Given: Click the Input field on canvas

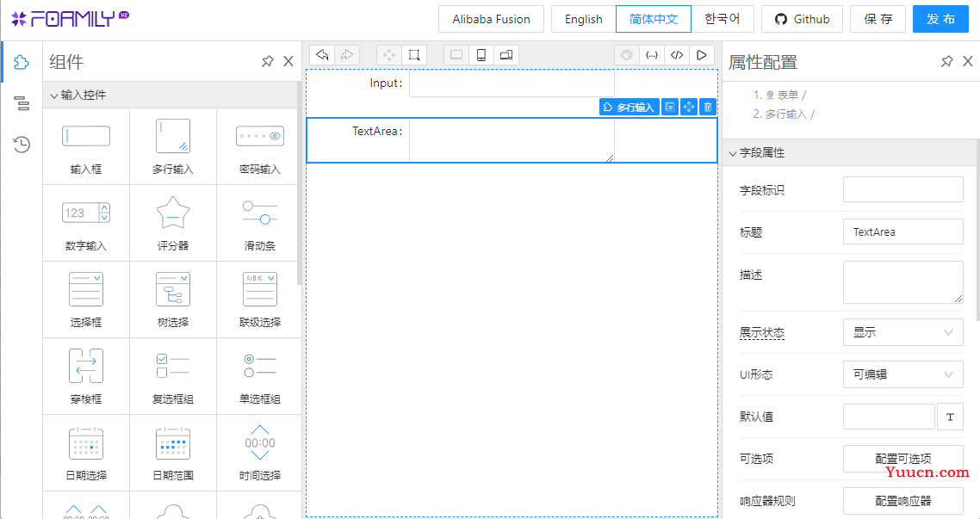Looking at the screenshot, I should click(512, 83).
